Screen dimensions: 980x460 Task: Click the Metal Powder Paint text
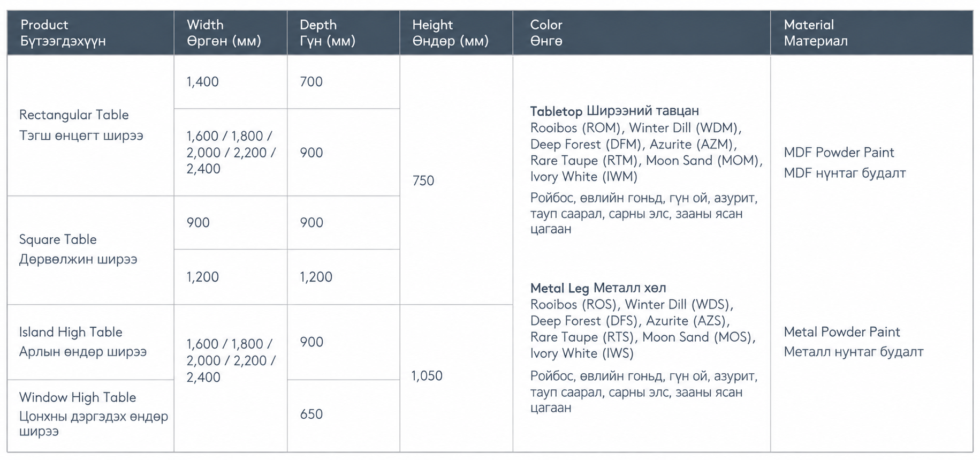click(842, 332)
